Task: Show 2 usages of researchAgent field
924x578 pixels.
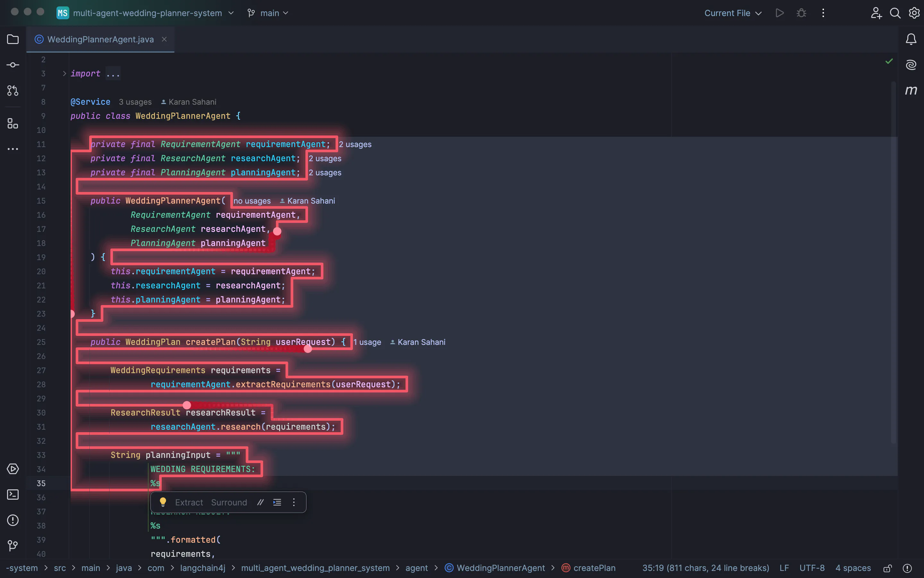Action: [325, 159]
